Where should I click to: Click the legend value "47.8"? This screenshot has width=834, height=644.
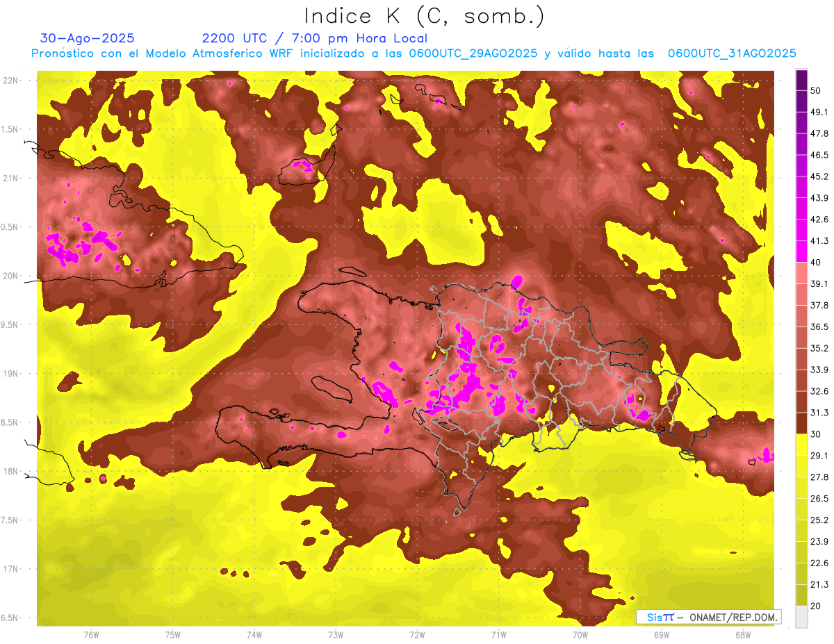point(819,133)
